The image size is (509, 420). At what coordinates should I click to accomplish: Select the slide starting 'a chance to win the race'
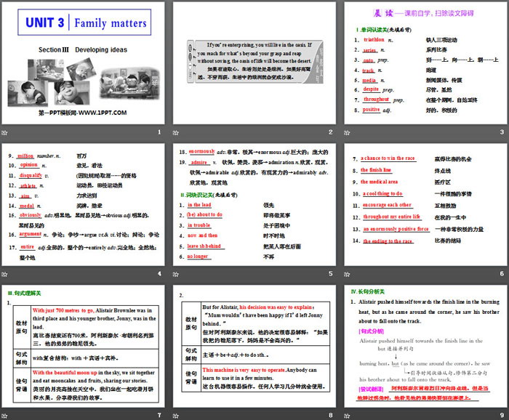tap(425, 205)
